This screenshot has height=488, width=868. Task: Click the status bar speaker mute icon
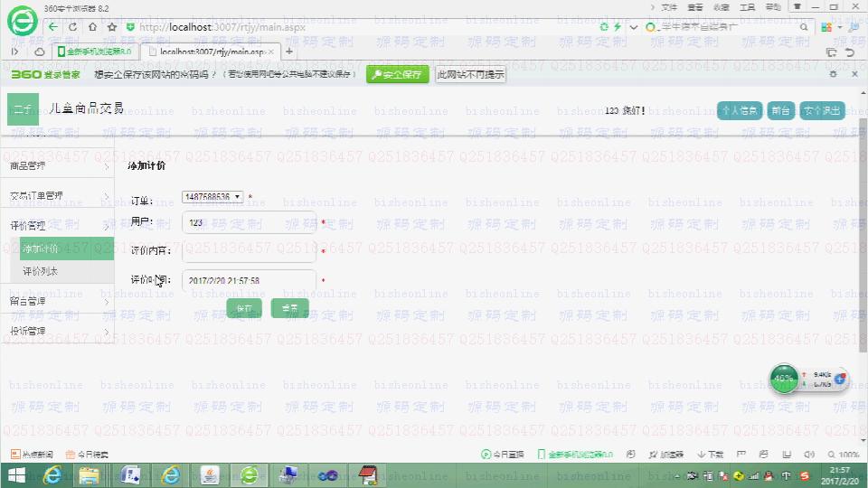pyautogui.click(x=808, y=455)
